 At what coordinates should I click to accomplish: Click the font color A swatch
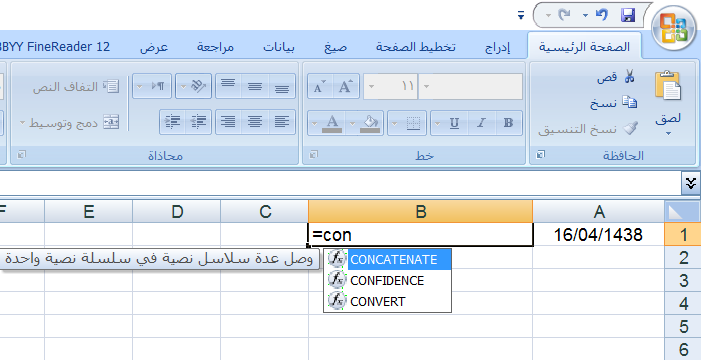(332, 123)
